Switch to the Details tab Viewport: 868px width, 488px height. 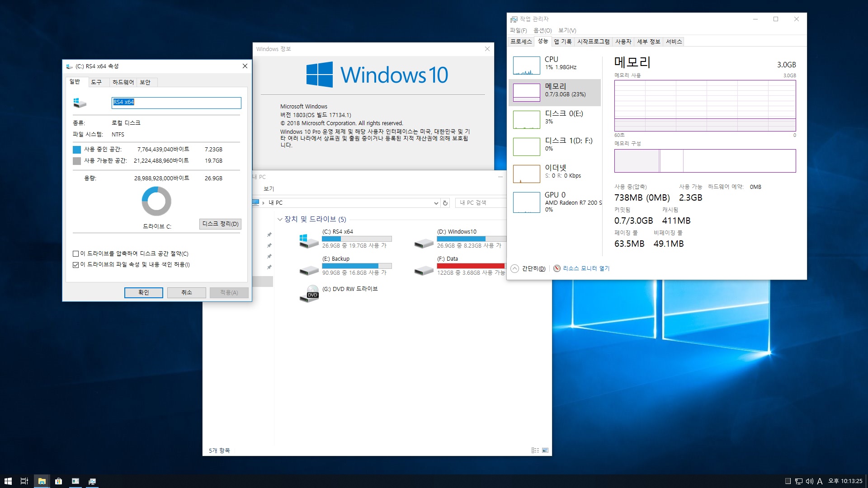[x=649, y=42]
